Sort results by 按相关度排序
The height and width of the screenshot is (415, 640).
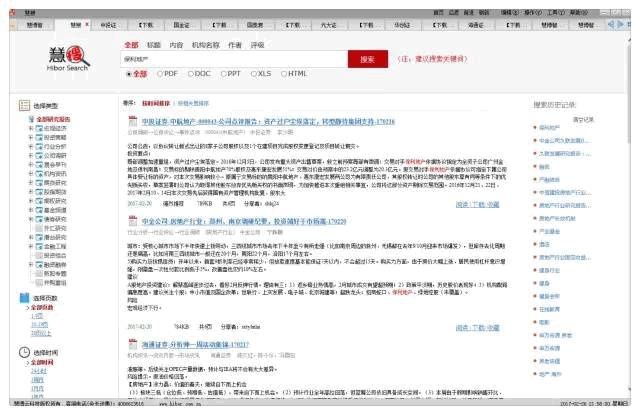tap(193, 103)
